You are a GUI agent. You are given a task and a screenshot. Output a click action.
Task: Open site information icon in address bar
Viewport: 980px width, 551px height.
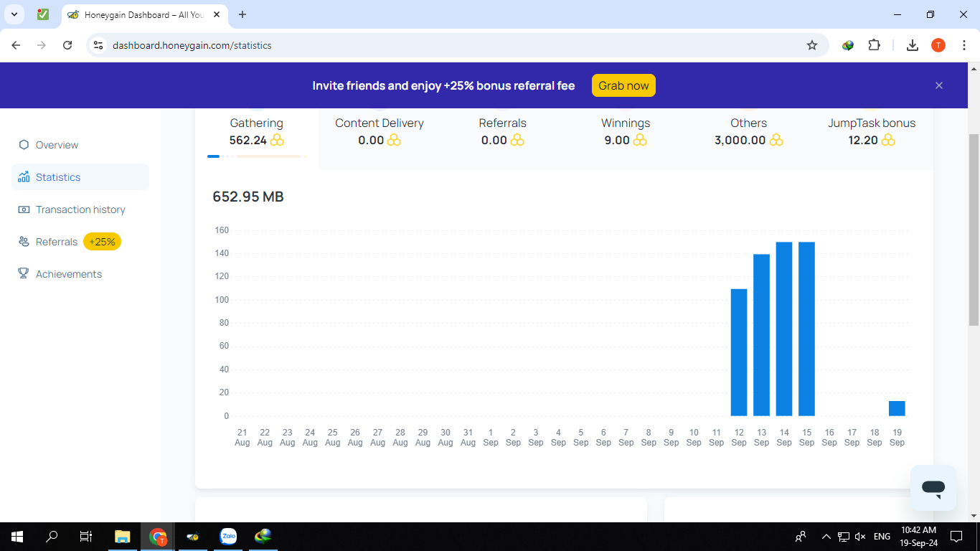coord(99,45)
